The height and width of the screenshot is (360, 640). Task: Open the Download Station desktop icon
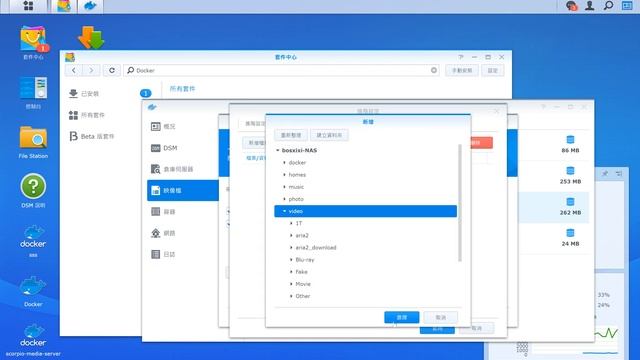pos(91,38)
